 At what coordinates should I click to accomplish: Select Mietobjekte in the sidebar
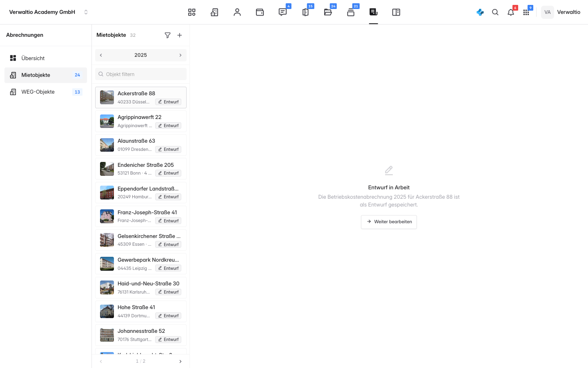46,75
